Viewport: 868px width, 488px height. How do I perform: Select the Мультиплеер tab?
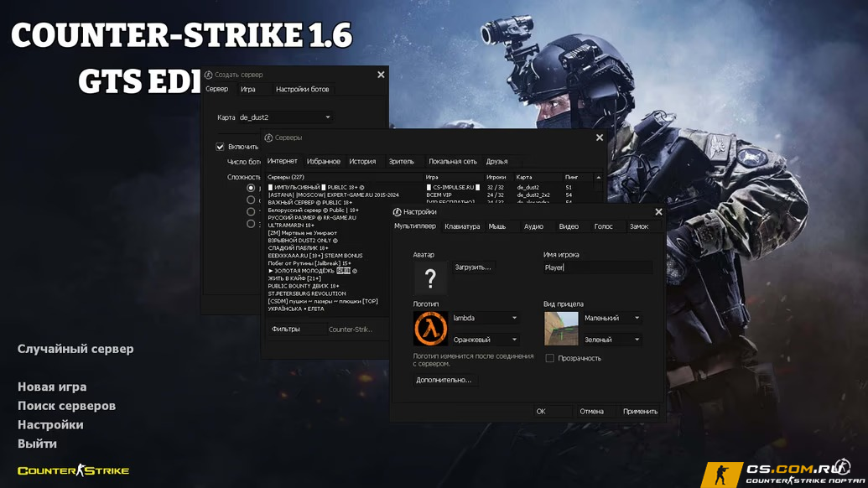pyautogui.click(x=414, y=226)
